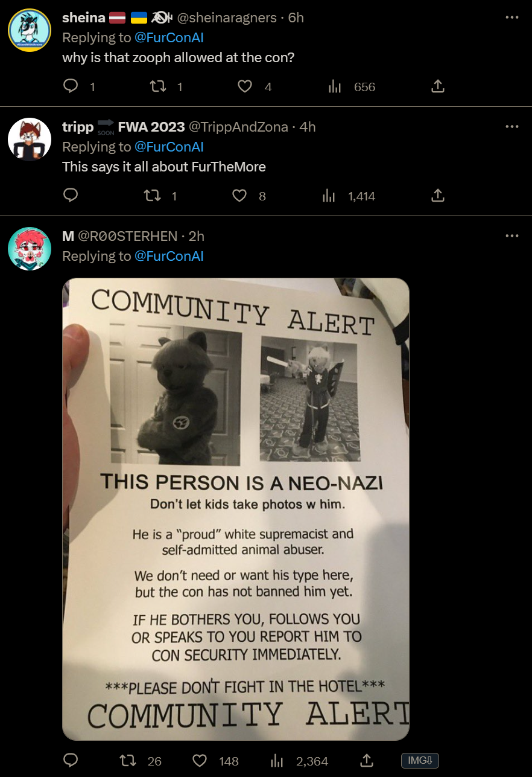
Task: Open more options on sheina's tweet
Action: [x=512, y=18]
